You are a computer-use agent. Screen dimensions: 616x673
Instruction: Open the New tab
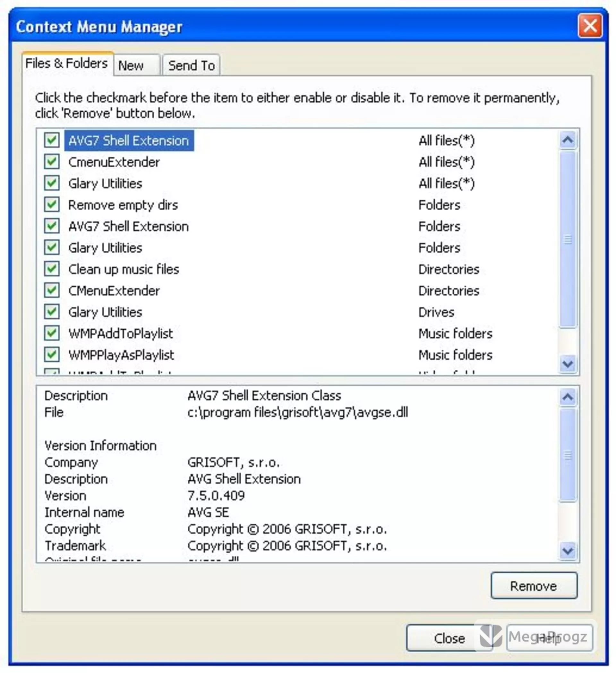pyautogui.click(x=137, y=65)
